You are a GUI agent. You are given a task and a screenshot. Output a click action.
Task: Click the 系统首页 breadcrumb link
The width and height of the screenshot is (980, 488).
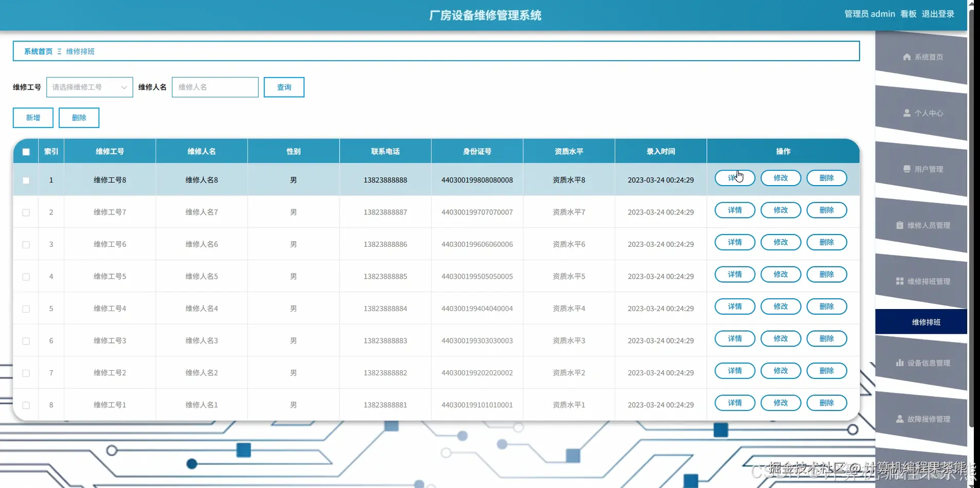[x=38, y=51]
